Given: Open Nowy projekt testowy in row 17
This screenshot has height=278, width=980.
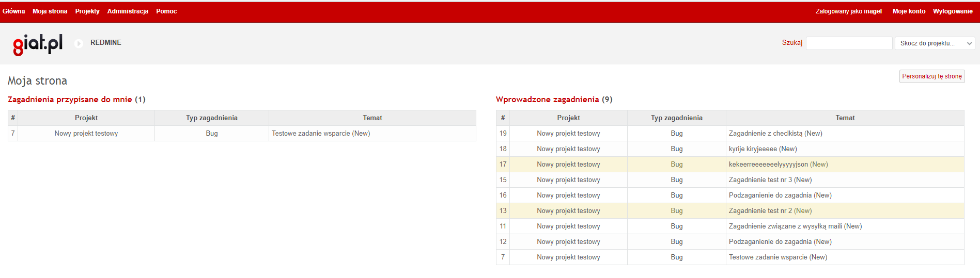Looking at the screenshot, I should tap(568, 165).
